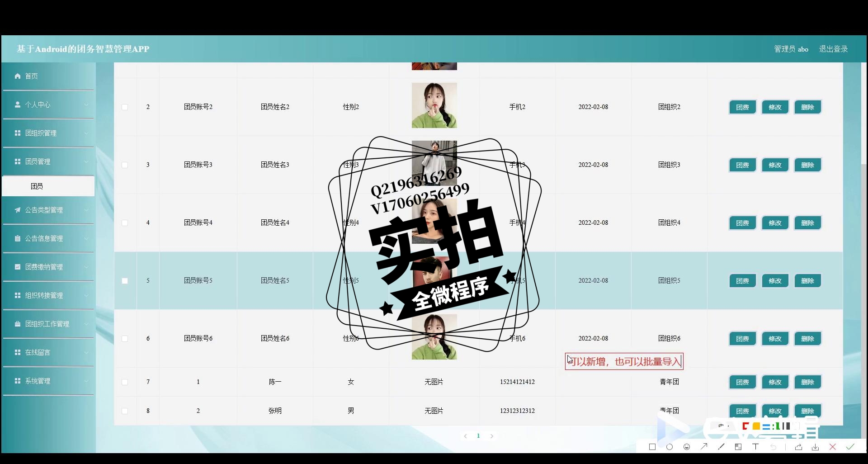Screen dimensions: 868x464
Task: Pick the red annotation color swatch
Action: click(745, 426)
